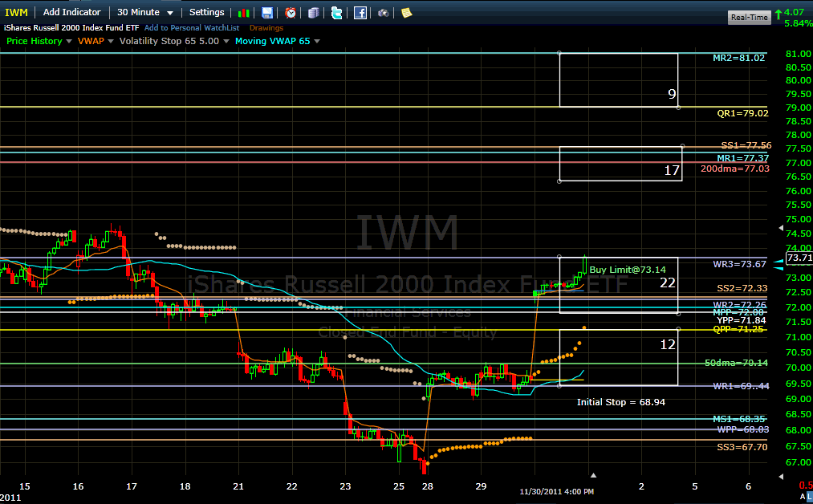Click the SS1=77.56 level label
Viewport: 813px width, 504px height.
coord(746,146)
